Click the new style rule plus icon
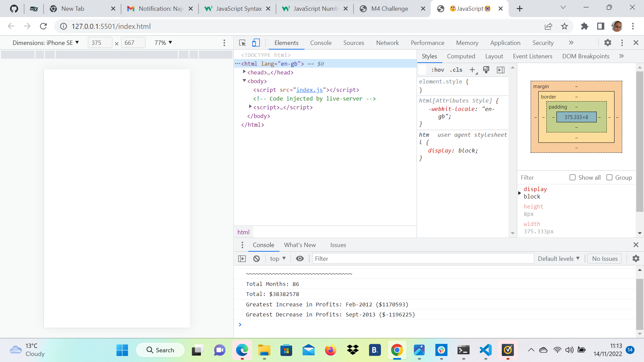This screenshot has height=362, width=644. click(472, 70)
